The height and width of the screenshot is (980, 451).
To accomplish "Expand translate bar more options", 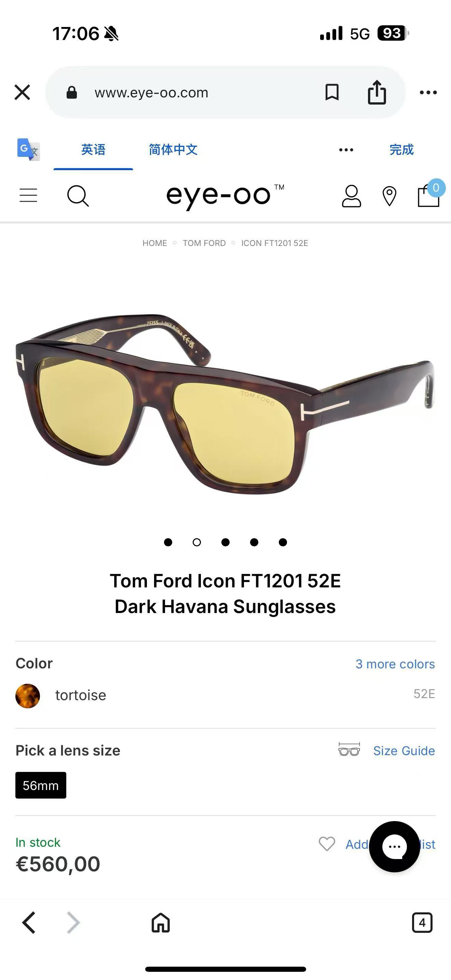I will pos(346,150).
